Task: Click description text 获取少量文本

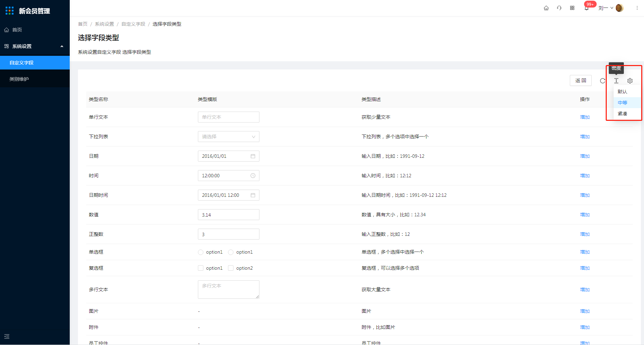Action: 376,117
